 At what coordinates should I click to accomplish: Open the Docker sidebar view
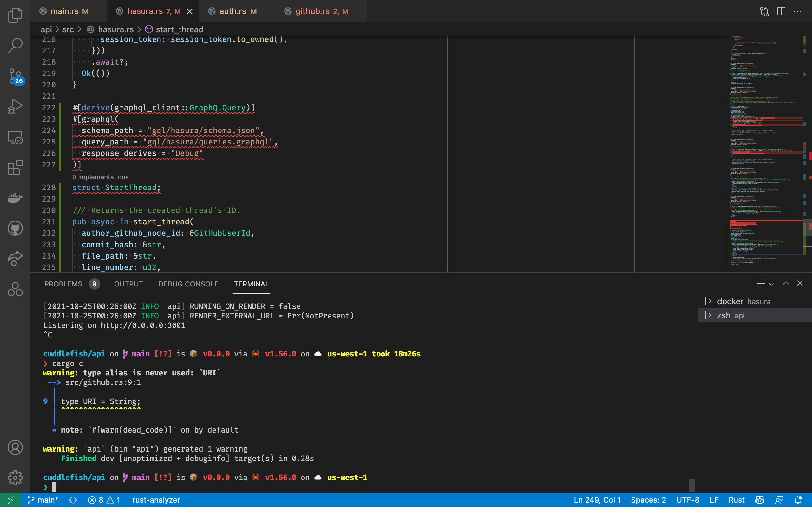15,198
